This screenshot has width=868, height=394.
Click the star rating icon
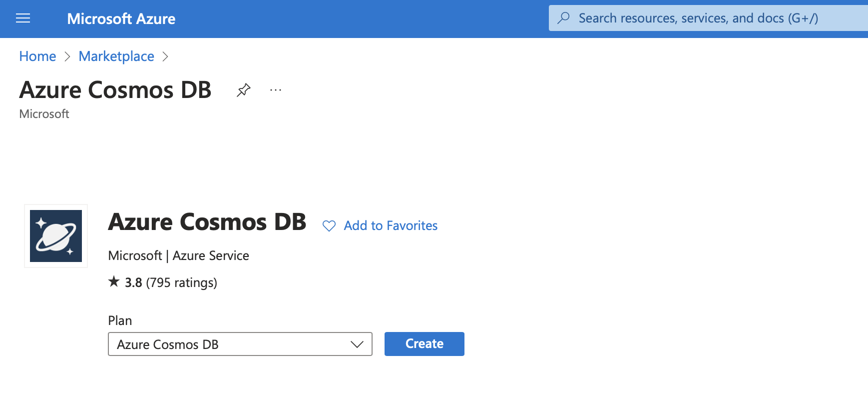(114, 281)
